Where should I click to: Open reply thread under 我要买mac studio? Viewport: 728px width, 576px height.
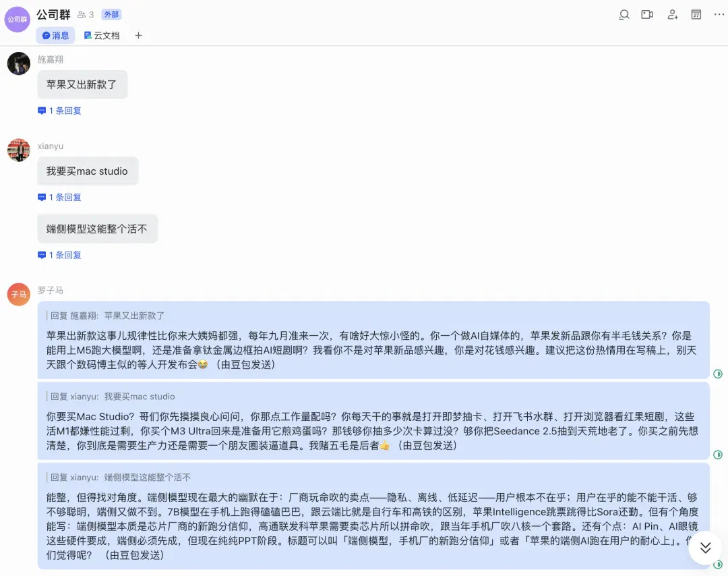[x=59, y=197]
